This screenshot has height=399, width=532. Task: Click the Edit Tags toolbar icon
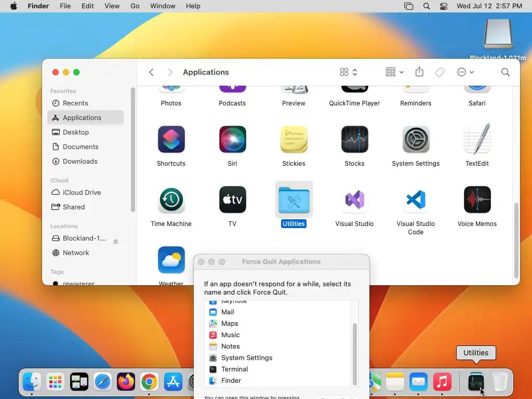(440, 72)
